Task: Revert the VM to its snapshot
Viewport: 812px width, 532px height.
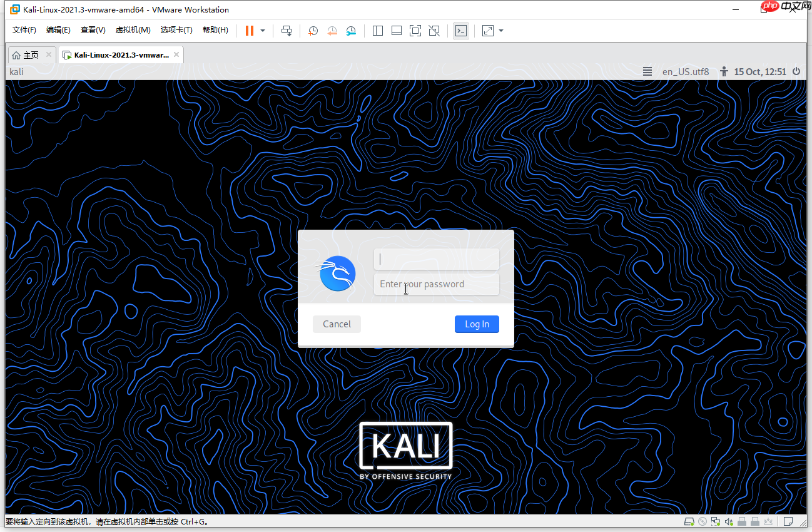Action: 332,30
